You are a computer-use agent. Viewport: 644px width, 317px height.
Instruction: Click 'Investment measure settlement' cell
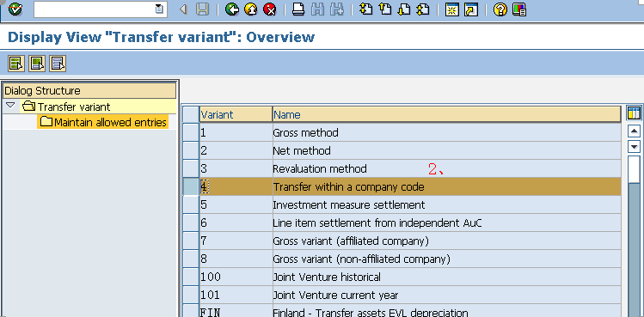tap(447, 205)
